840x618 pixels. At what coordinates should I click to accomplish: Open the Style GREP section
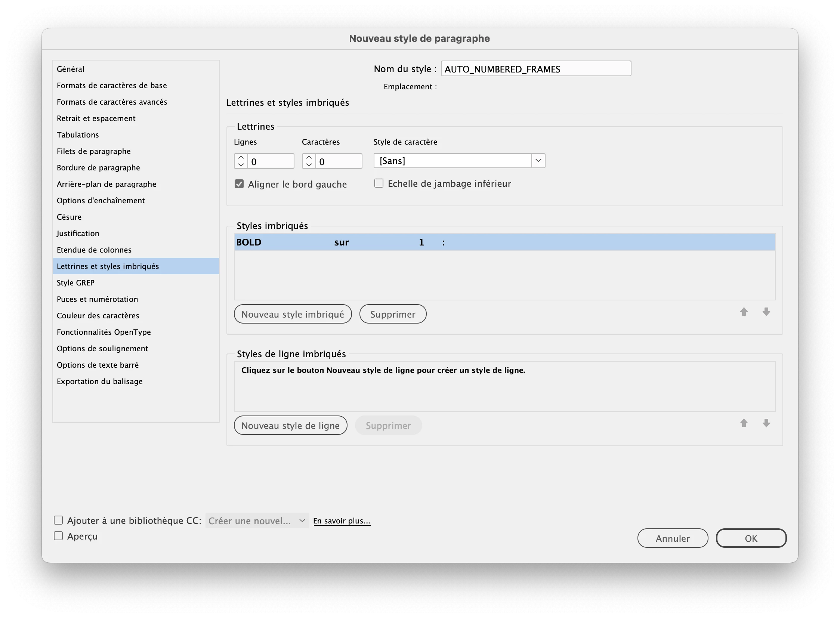click(x=75, y=283)
